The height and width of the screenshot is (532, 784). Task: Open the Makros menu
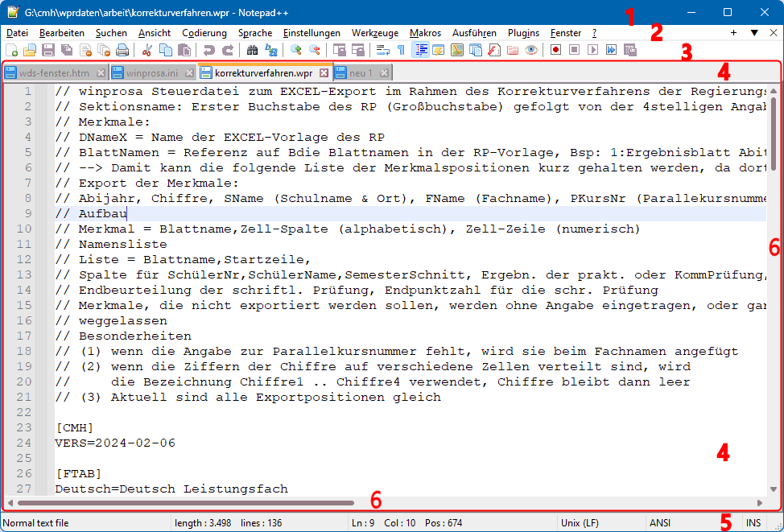(425, 33)
